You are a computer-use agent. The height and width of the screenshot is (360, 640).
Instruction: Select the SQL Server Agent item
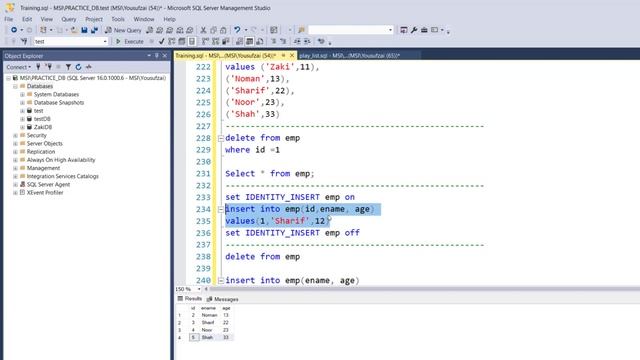click(48, 184)
